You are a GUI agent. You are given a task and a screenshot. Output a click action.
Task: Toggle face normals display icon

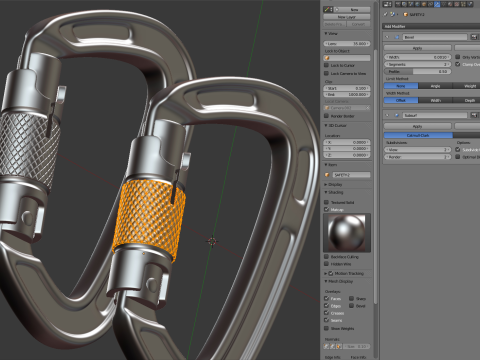339,346
